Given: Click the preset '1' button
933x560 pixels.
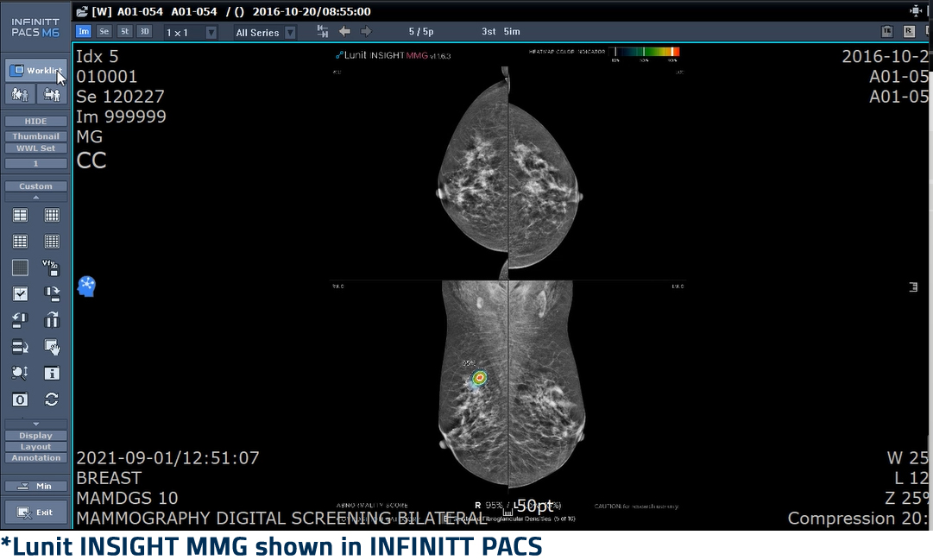Looking at the screenshot, I should click(x=35, y=164).
